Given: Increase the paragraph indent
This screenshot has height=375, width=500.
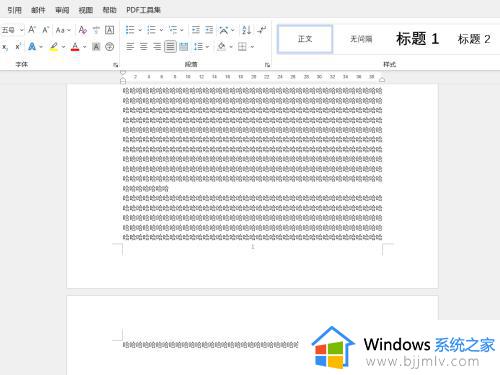Looking at the screenshot, I should tap(209, 30).
